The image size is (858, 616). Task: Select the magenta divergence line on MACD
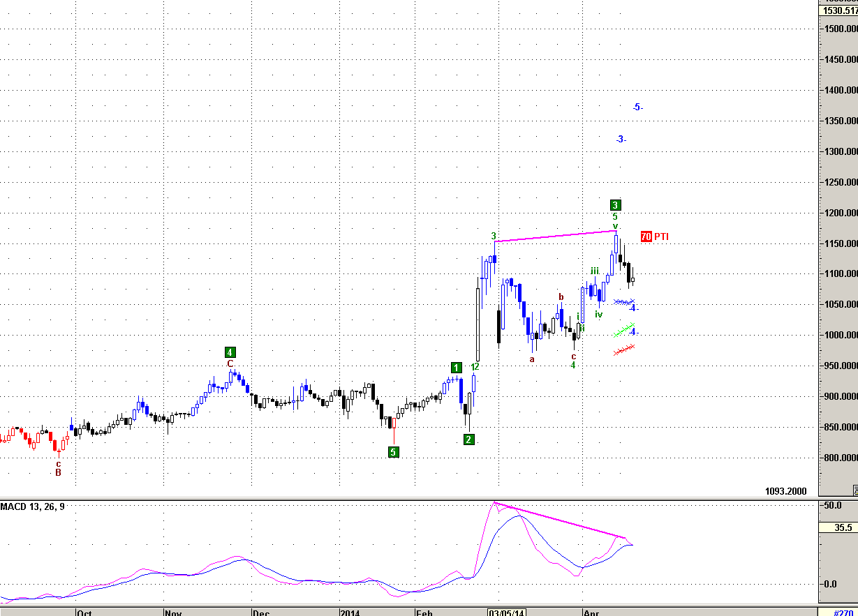tap(559, 520)
